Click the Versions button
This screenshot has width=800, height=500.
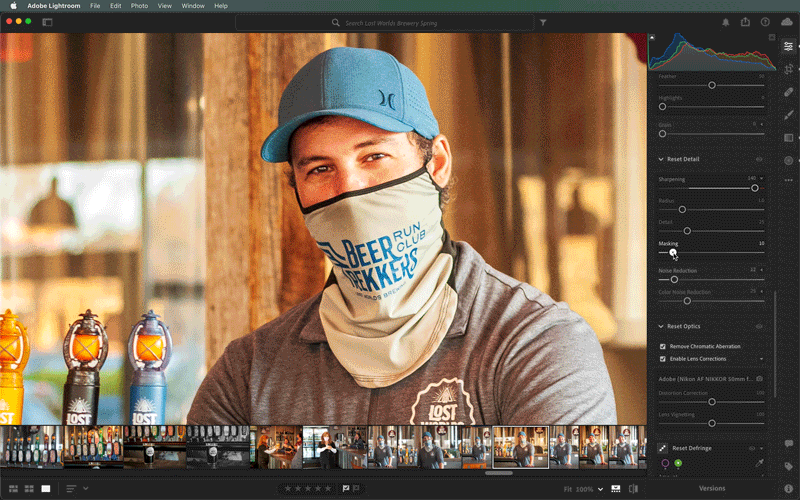[x=712, y=488]
